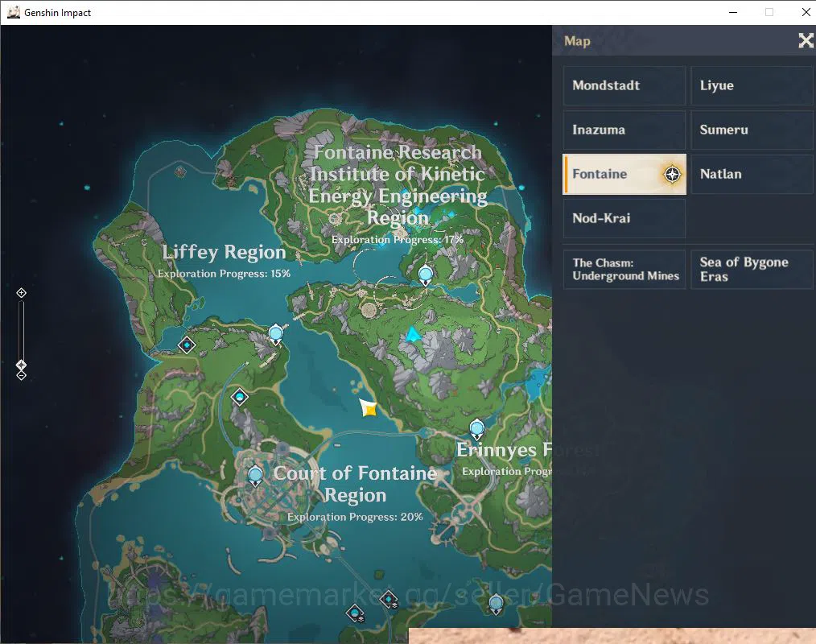
Task: Open the Inazuma map
Action: coord(624,130)
